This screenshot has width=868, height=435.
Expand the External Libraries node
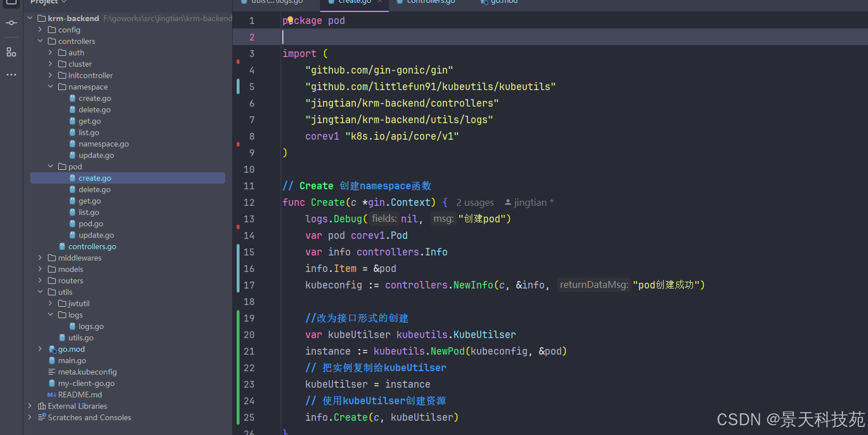pos(30,406)
